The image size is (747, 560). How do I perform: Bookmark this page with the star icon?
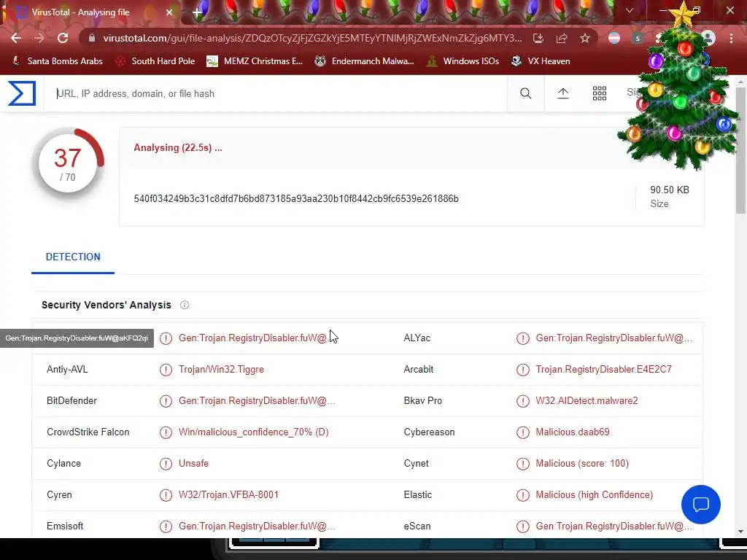[x=585, y=38]
